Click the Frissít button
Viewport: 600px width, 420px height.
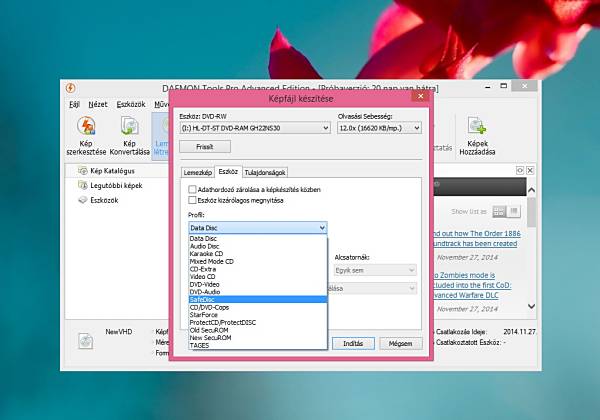pos(205,147)
